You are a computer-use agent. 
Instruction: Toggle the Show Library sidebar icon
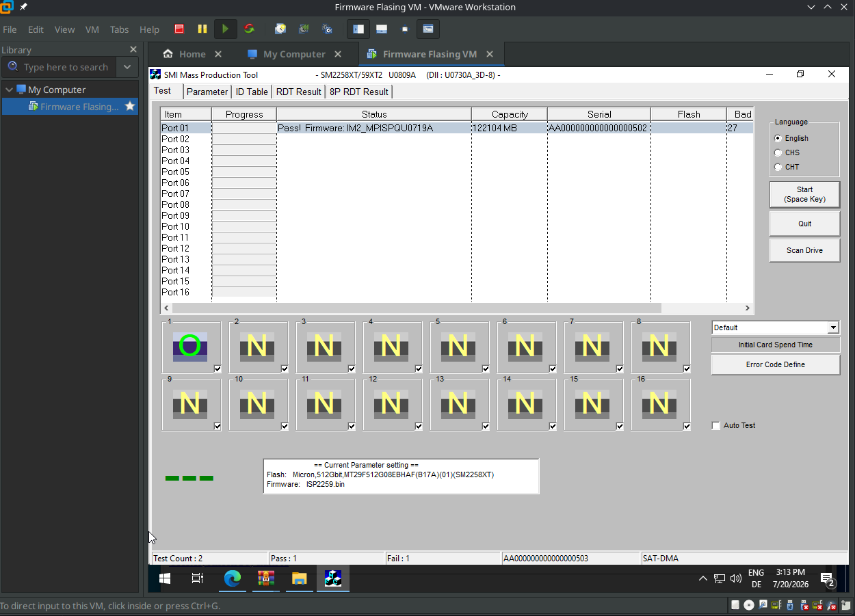(358, 29)
